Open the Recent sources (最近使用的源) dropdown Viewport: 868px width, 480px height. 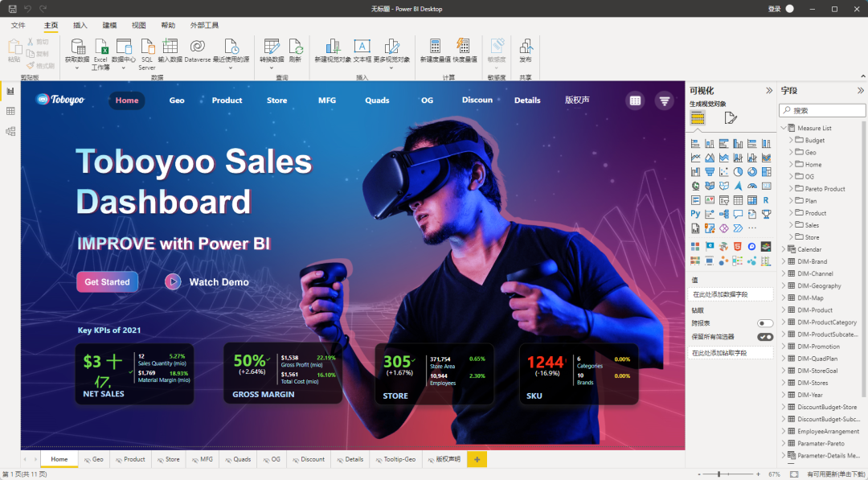point(231,68)
